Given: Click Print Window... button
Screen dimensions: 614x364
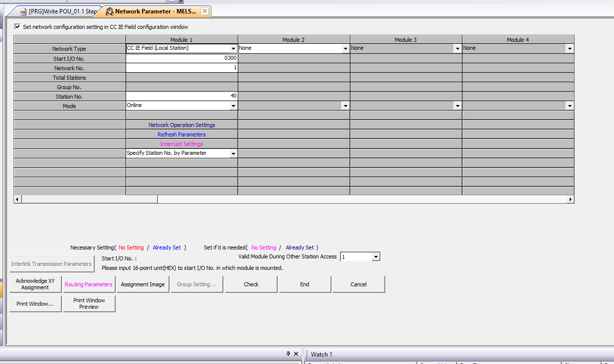Looking at the screenshot, I should pyautogui.click(x=35, y=304).
